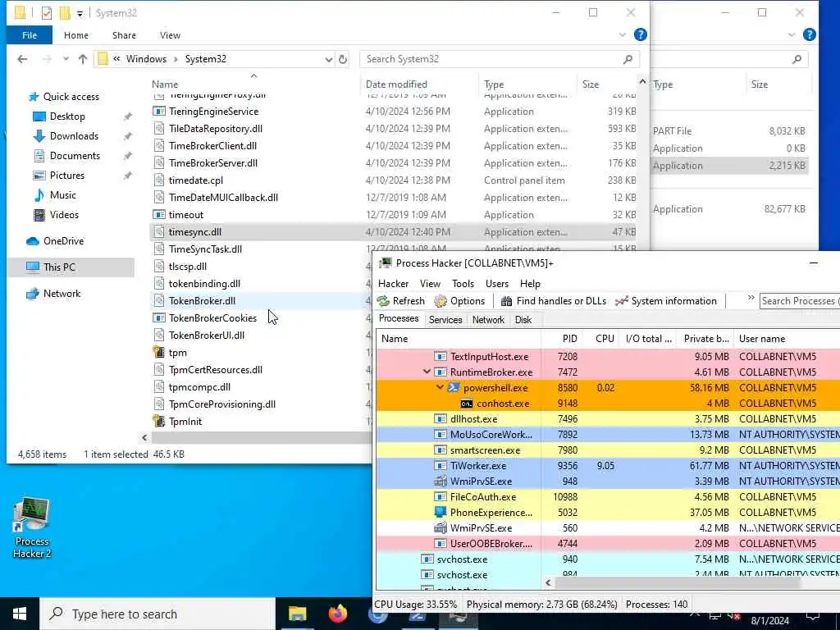Image resolution: width=840 pixels, height=630 pixels.
Task: Open the Help menu in Process Hacker
Action: coord(530,283)
